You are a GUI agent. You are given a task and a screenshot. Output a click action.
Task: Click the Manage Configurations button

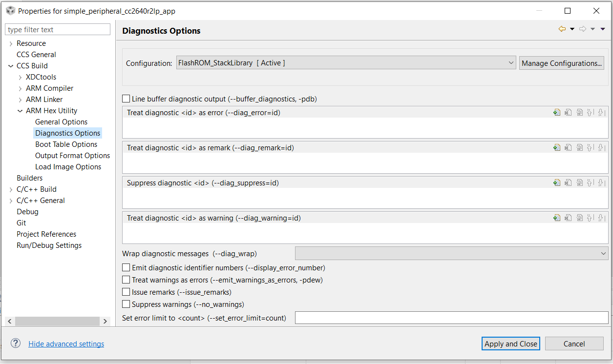tap(562, 63)
